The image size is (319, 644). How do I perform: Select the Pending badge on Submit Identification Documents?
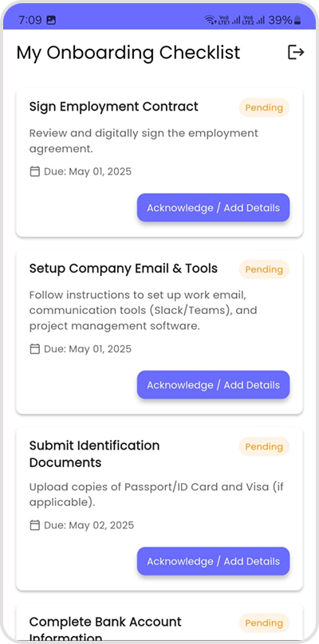(264, 446)
